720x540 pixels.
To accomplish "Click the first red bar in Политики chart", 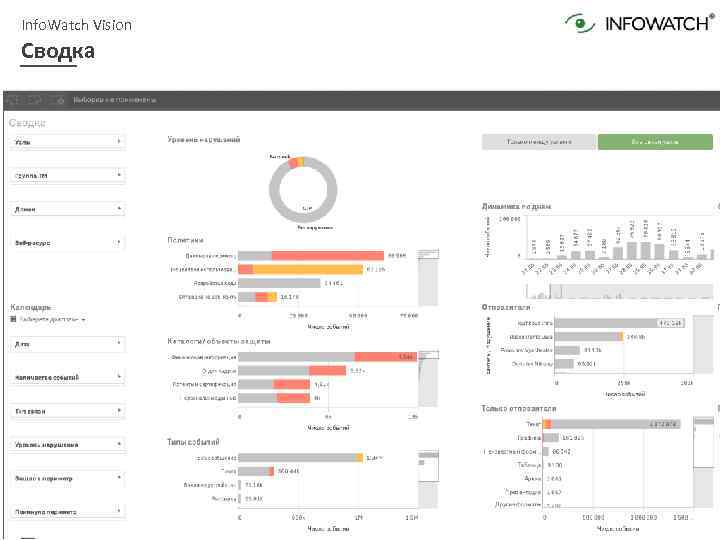I will (327, 255).
